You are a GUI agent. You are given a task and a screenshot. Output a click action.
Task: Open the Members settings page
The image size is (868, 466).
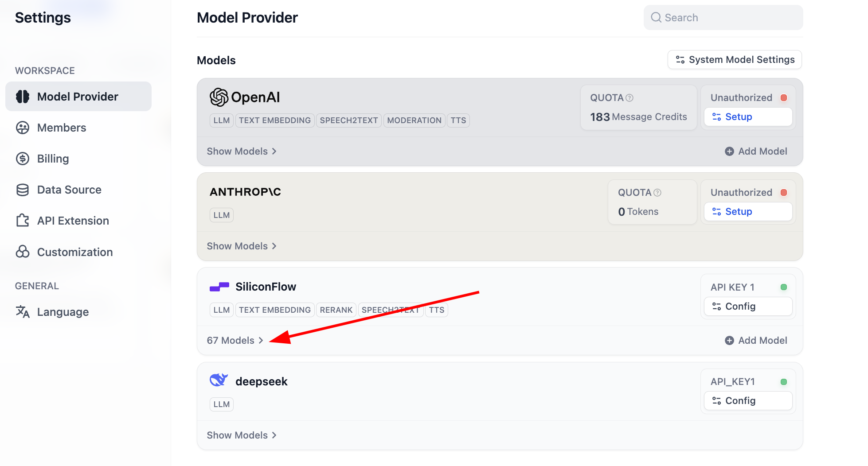tap(62, 128)
